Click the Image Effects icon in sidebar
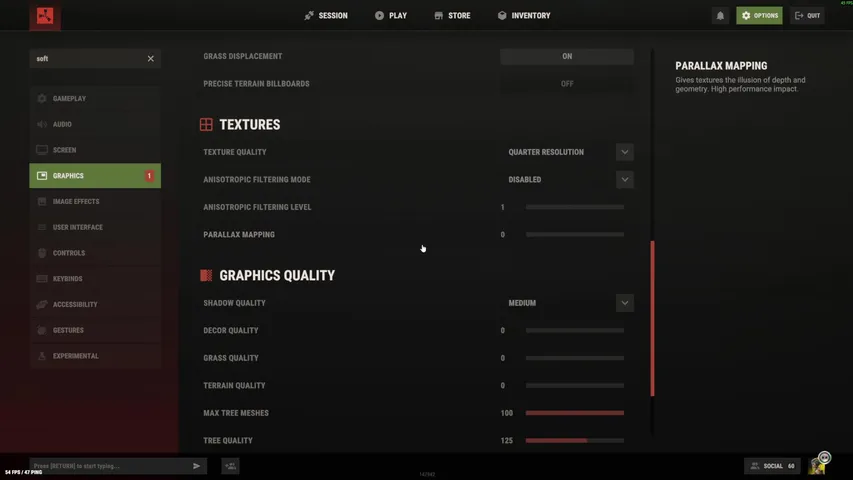 point(42,201)
